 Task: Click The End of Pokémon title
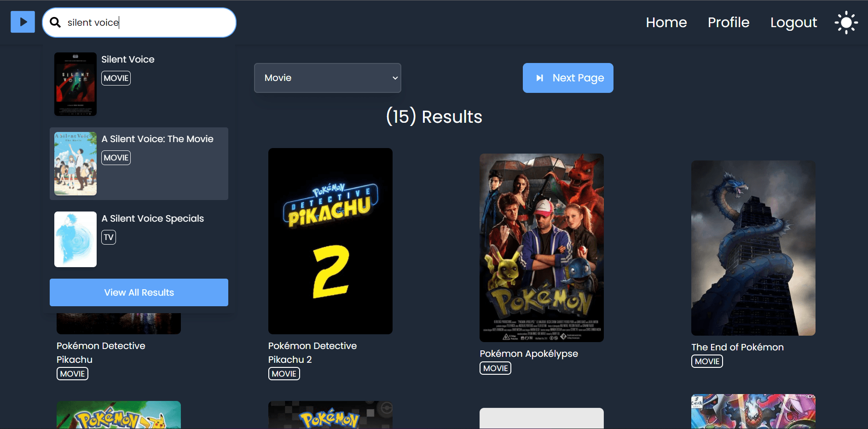pos(737,347)
